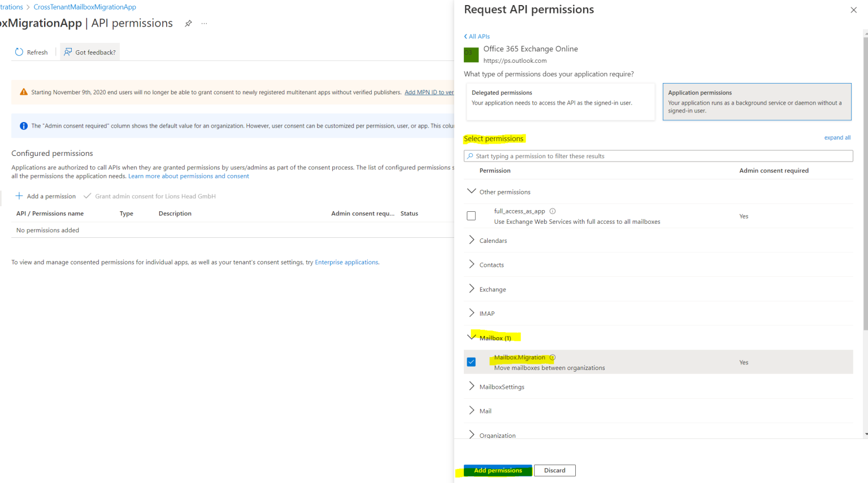Open the Enterprise applications link
The width and height of the screenshot is (868, 483).
tap(346, 262)
